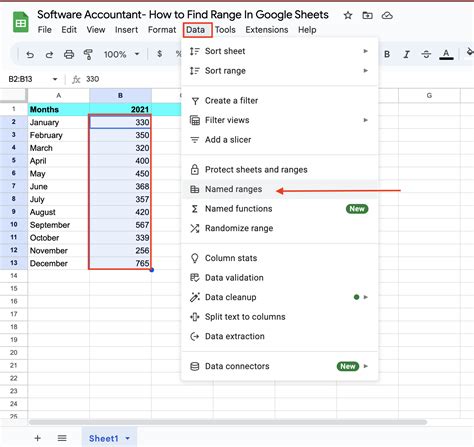Image resolution: width=474 pixels, height=447 pixels.
Task: Open the Help menu
Action: coord(307,30)
